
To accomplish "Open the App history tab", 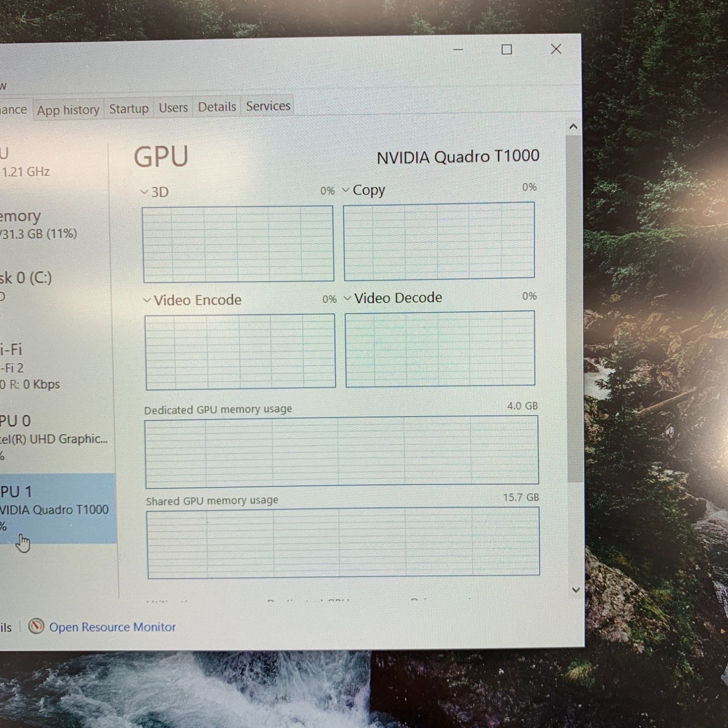I will [x=68, y=110].
